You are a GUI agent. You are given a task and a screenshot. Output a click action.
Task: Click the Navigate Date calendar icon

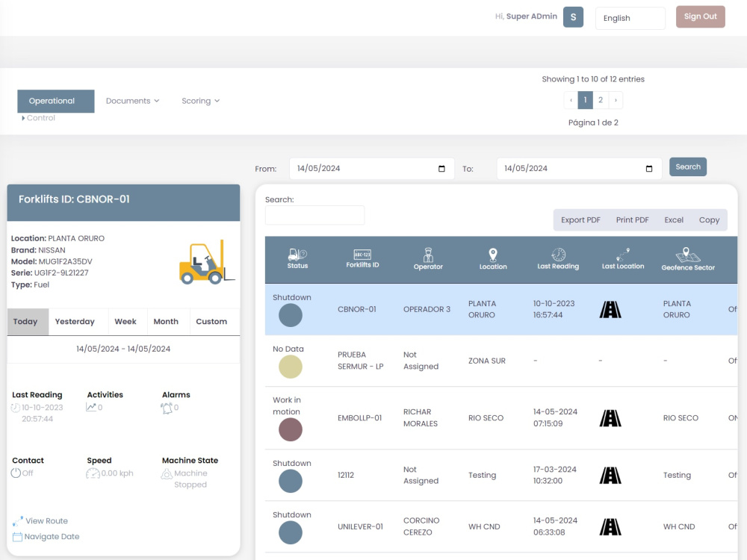(x=17, y=537)
